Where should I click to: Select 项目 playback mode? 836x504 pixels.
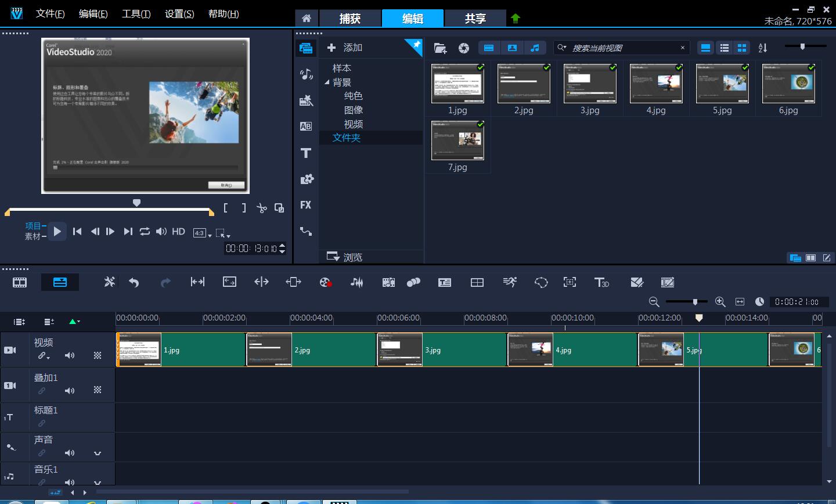pos(33,226)
